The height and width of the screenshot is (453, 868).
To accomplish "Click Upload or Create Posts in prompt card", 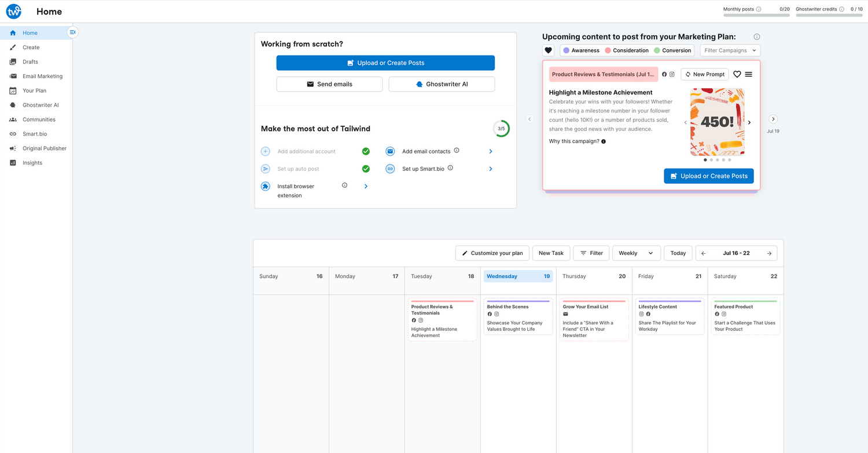I will pos(709,176).
